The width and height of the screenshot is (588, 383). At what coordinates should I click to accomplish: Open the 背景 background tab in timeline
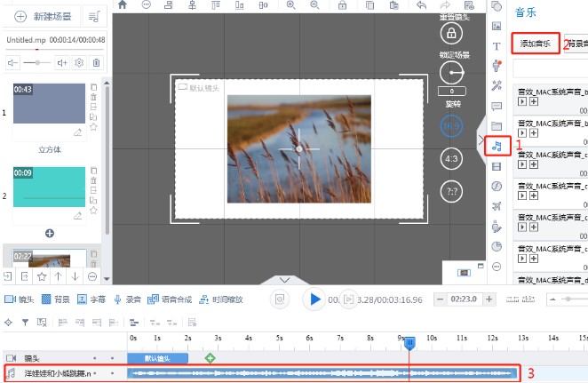click(55, 299)
